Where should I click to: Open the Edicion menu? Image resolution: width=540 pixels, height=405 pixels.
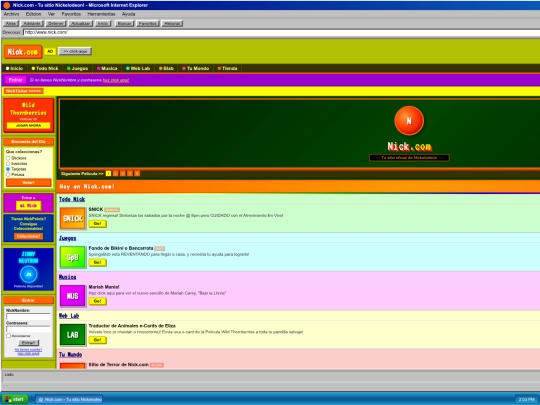33,14
